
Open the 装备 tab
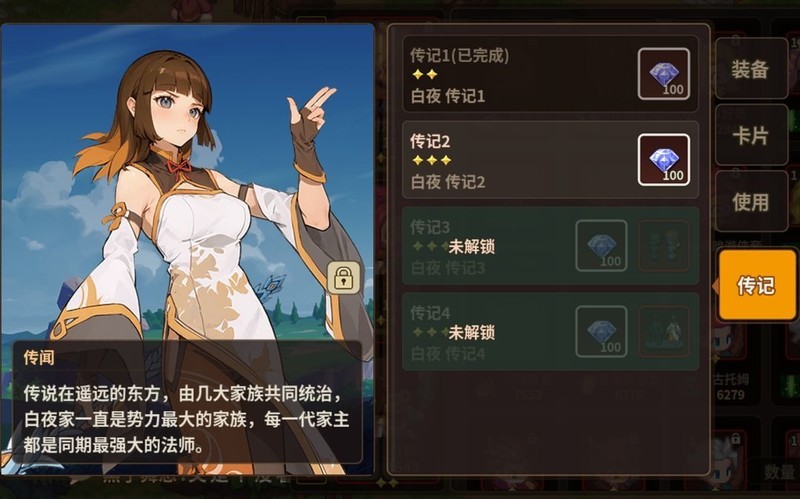pos(751,69)
